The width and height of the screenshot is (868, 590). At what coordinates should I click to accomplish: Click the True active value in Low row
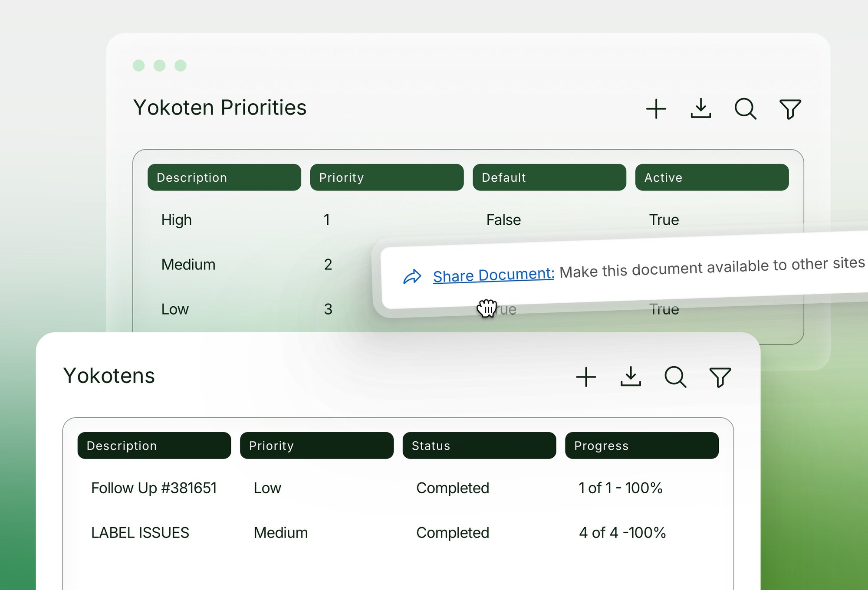pyautogui.click(x=664, y=309)
